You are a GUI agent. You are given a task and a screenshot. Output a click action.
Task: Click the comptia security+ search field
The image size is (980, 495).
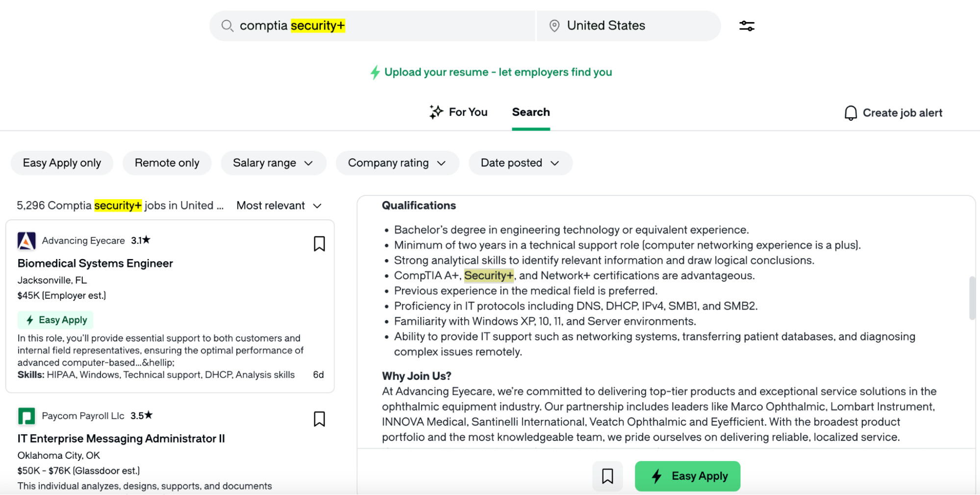point(373,26)
